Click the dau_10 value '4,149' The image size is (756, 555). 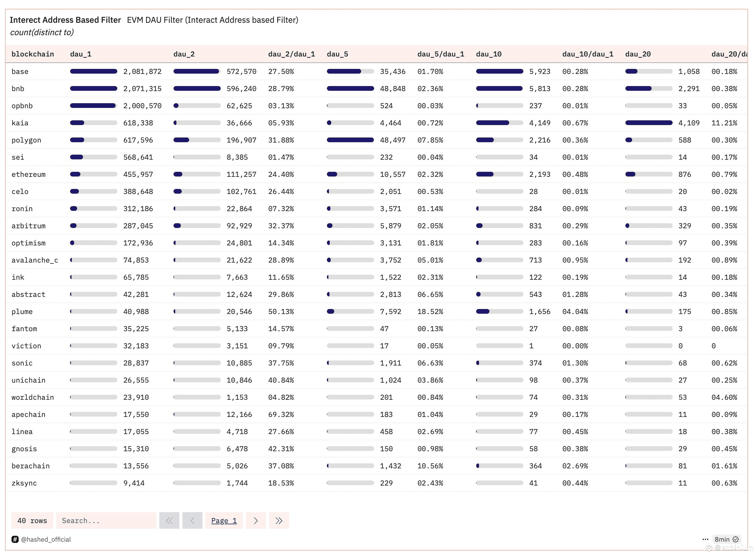point(540,123)
